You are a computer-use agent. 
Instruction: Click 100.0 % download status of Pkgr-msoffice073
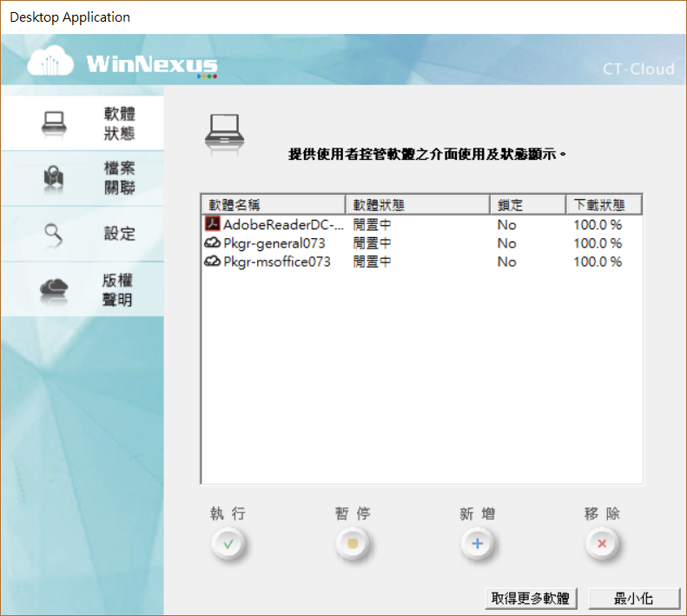(x=598, y=262)
